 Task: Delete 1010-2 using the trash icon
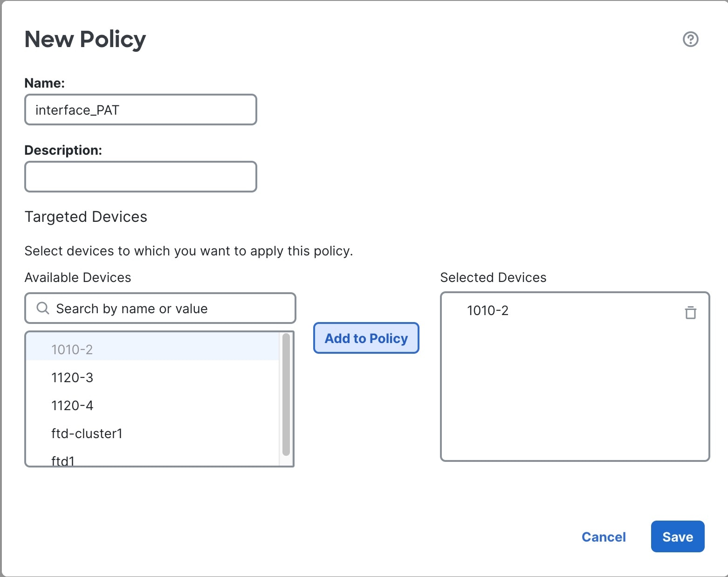pos(690,312)
